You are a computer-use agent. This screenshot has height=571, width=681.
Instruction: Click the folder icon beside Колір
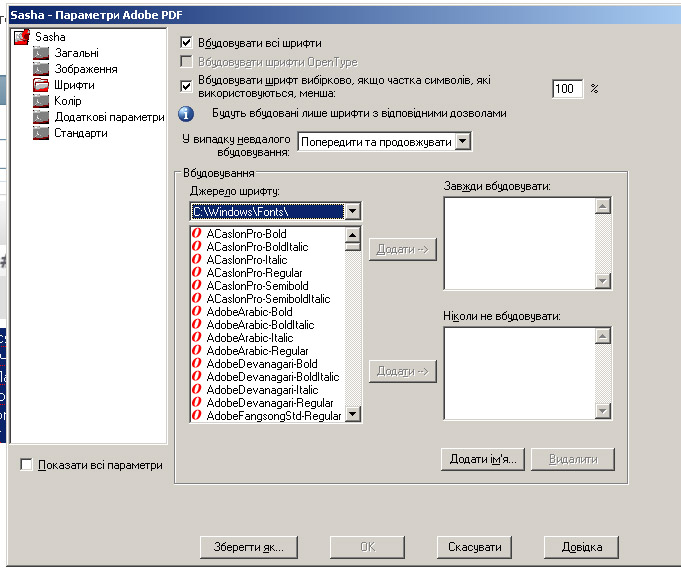41,101
